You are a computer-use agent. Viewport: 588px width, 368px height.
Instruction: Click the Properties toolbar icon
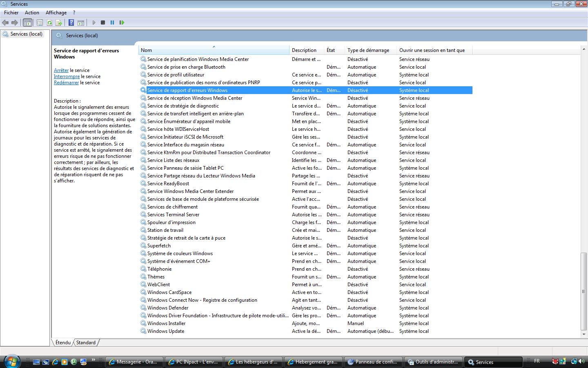pyautogui.click(x=40, y=22)
